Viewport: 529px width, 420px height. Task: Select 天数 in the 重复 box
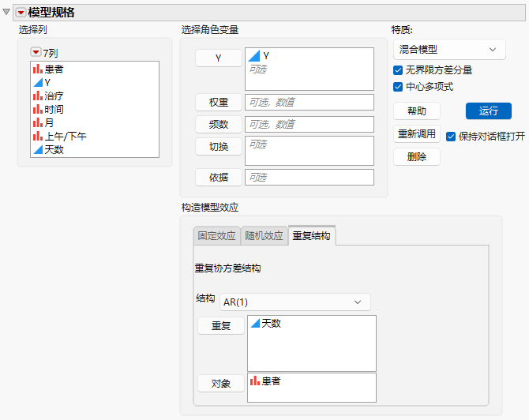(x=266, y=324)
